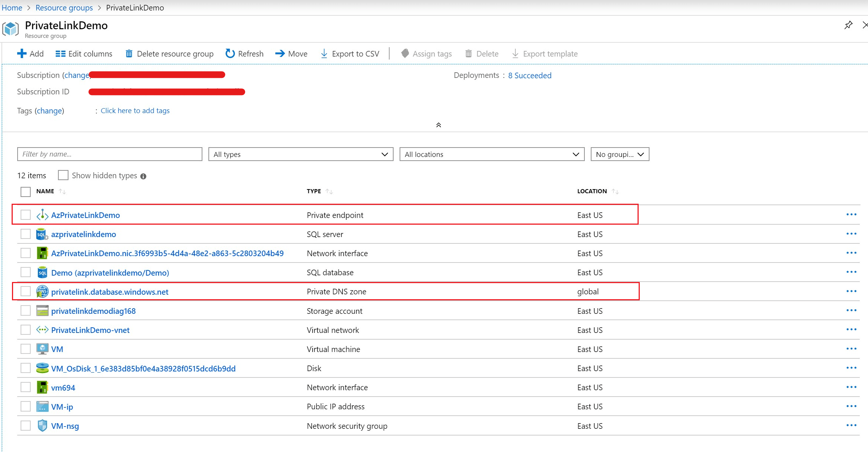Click the azprivatelinkdemo SQL server icon

pyautogui.click(x=42, y=234)
